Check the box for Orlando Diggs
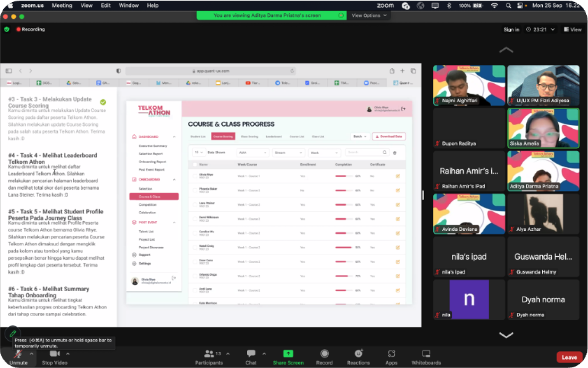Image resolution: width=588 pixels, height=368 pixels. click(195, 276)
